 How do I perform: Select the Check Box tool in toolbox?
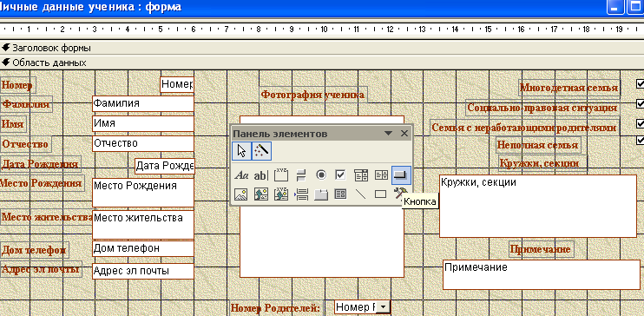(341, 175)
